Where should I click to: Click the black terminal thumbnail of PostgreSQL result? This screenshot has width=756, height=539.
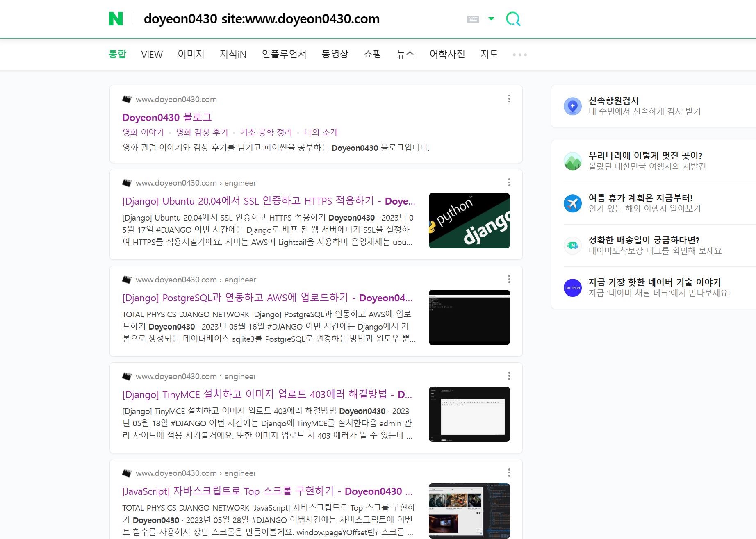[469, 317]
